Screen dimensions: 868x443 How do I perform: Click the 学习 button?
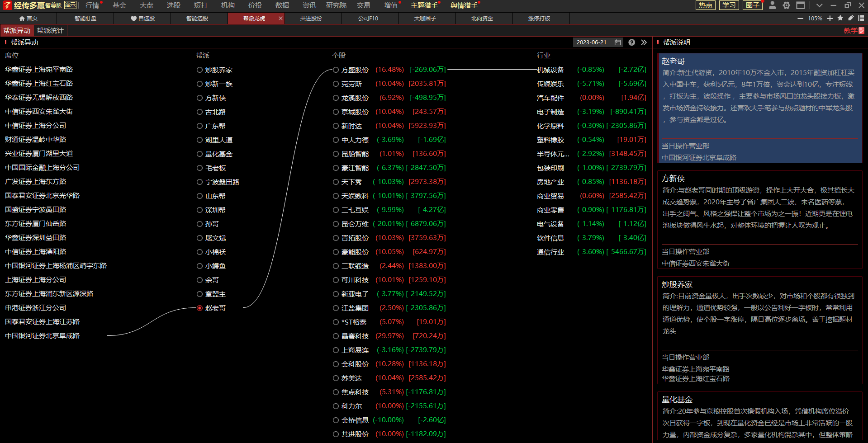click(x=729, y=5)
